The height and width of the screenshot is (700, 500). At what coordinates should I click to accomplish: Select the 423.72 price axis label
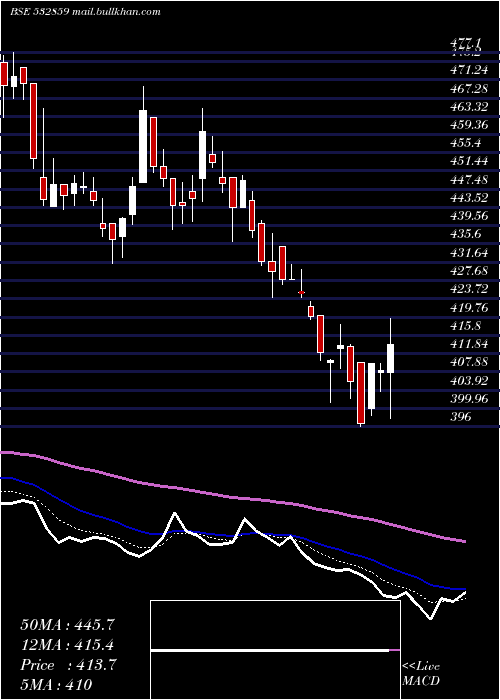point(469,289)
